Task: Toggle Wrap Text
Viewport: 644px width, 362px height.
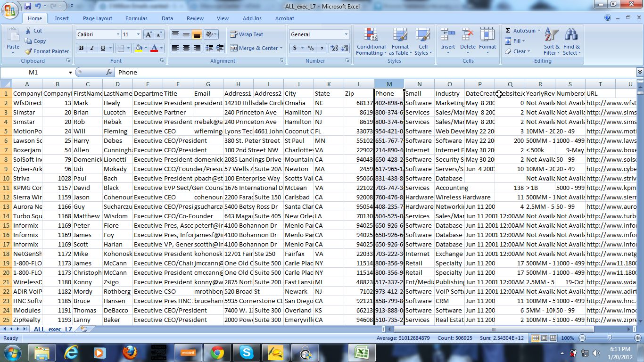Action: (247, 34)
